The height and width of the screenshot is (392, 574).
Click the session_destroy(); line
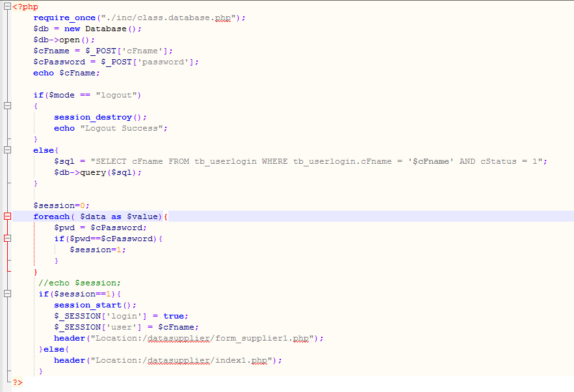click(x=100, y=118)
